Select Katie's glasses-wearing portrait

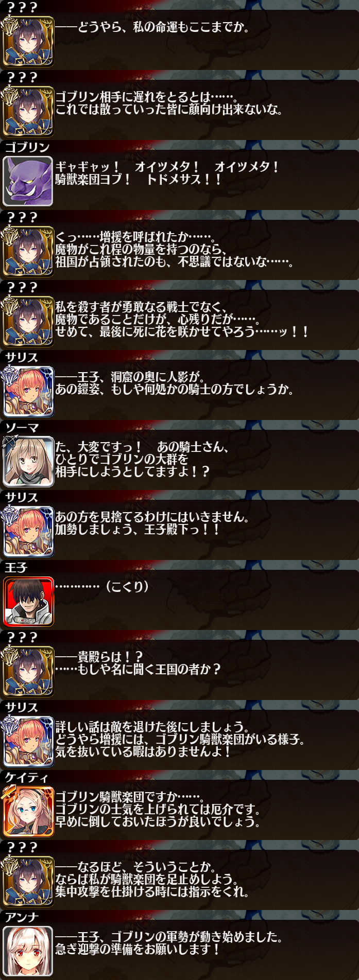[x=28, y=811]
